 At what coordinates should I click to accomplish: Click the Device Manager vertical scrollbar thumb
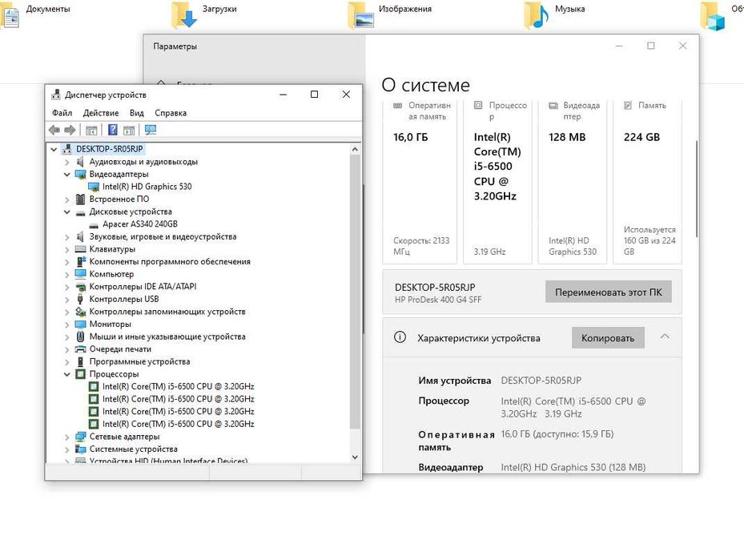tap(355, 292)
